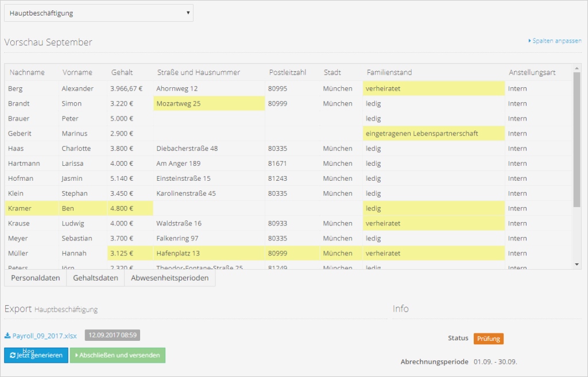Click the orange Prüfung status badge
588x377 pixels.
(x=488, y=339)
